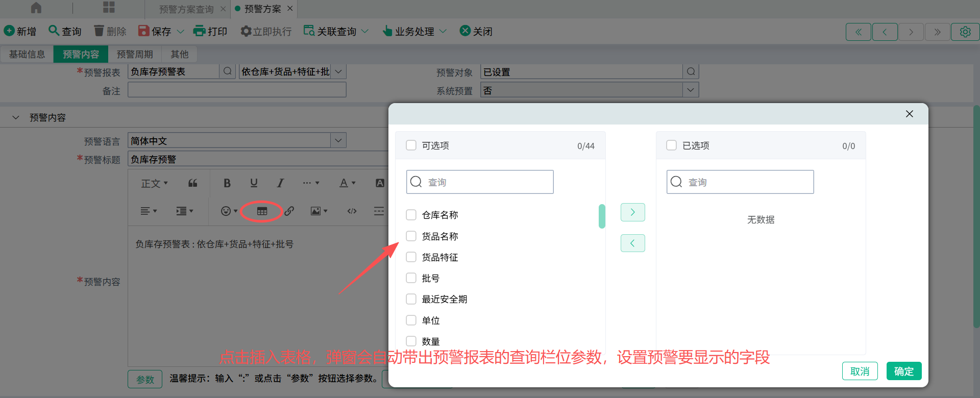Click the insert table icon in editor
The height and width of the screenshot is (398, 980).
(262, 211)
